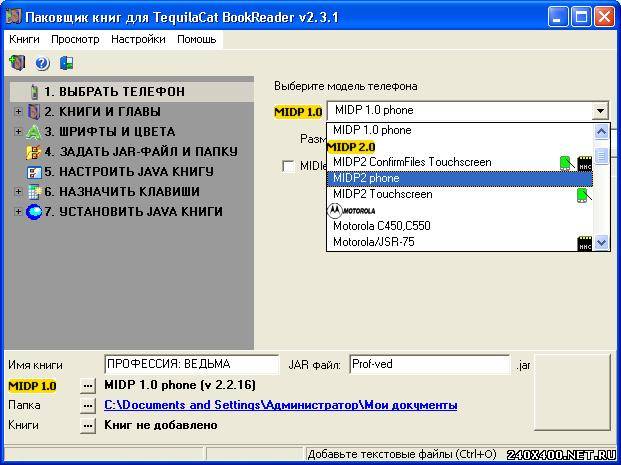
Task: Open the Просмотр menu
Action: pos(75,39)
